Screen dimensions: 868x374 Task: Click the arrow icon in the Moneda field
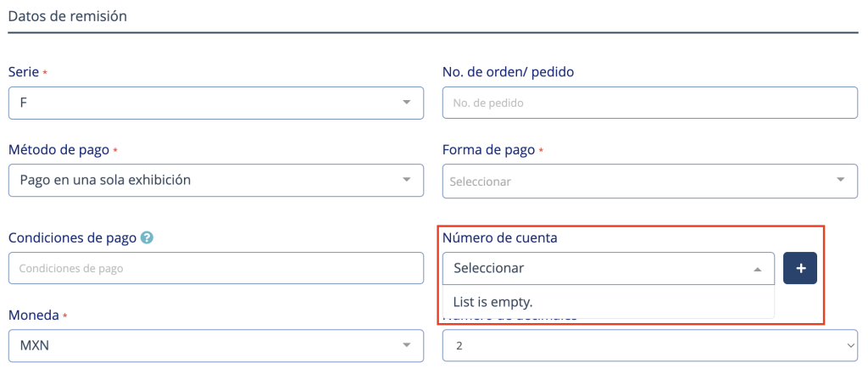(x=406, y=345)
